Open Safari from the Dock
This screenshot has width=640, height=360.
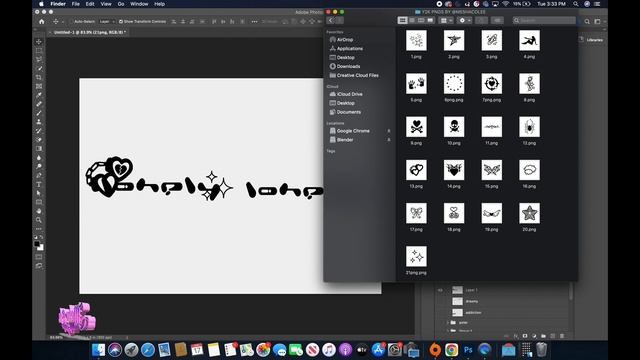[x=148, y=350]
